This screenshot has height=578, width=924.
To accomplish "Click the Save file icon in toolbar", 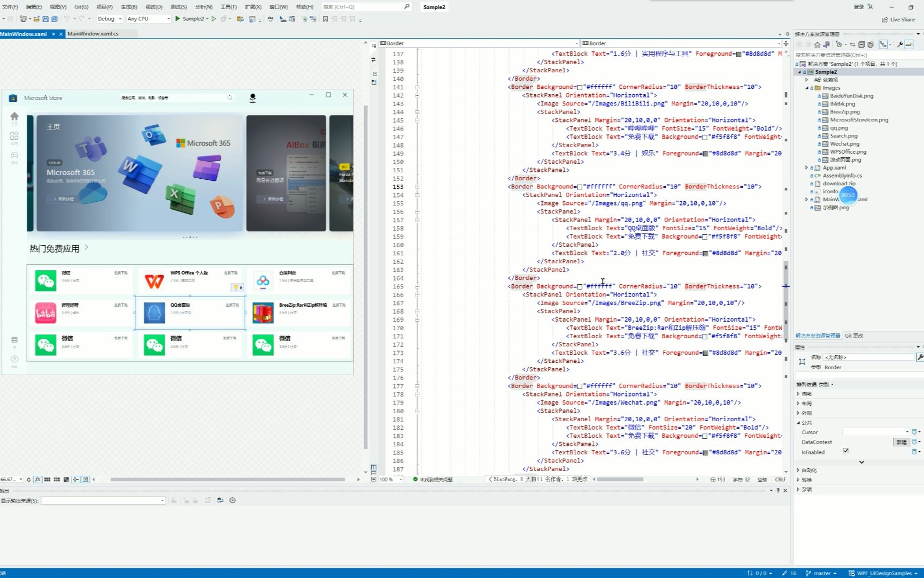I will pos(45,19).
